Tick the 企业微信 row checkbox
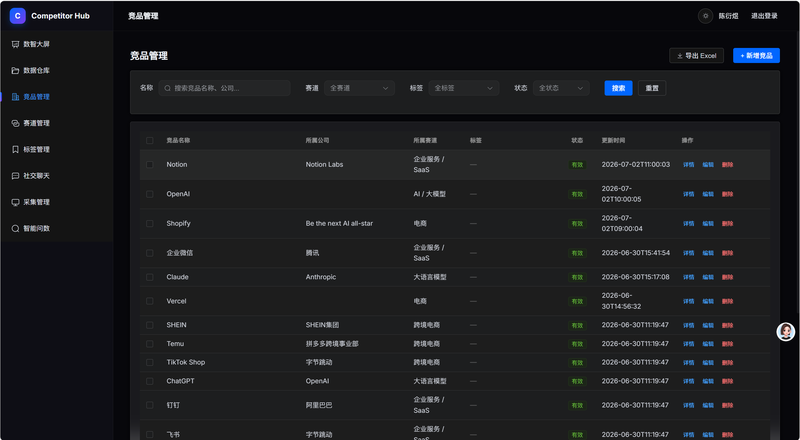This screenshot has width=800, height=440. [x=149, y=253]
